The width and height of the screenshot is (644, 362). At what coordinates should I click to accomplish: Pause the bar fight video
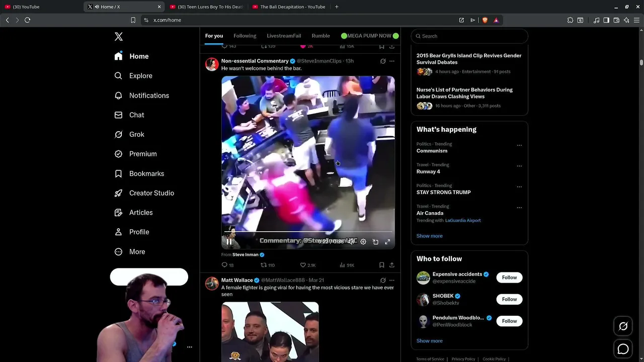[x=229, y=242]
